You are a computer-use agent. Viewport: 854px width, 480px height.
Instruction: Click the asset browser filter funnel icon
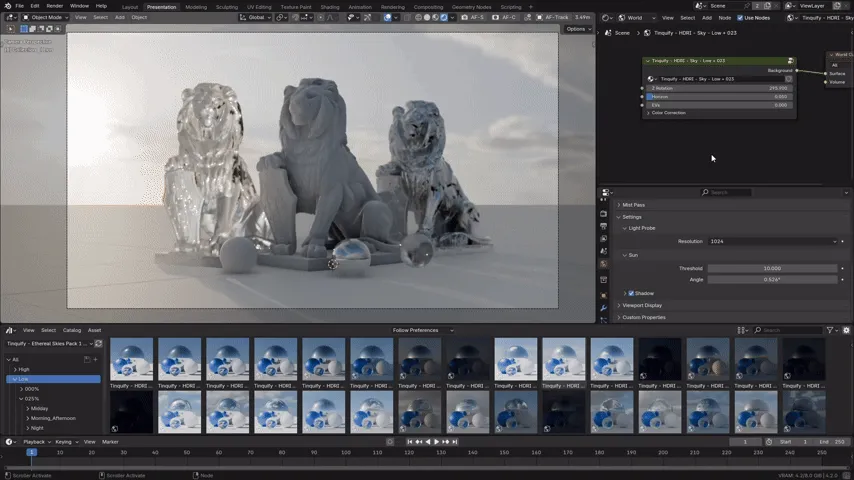coord(829,330)
